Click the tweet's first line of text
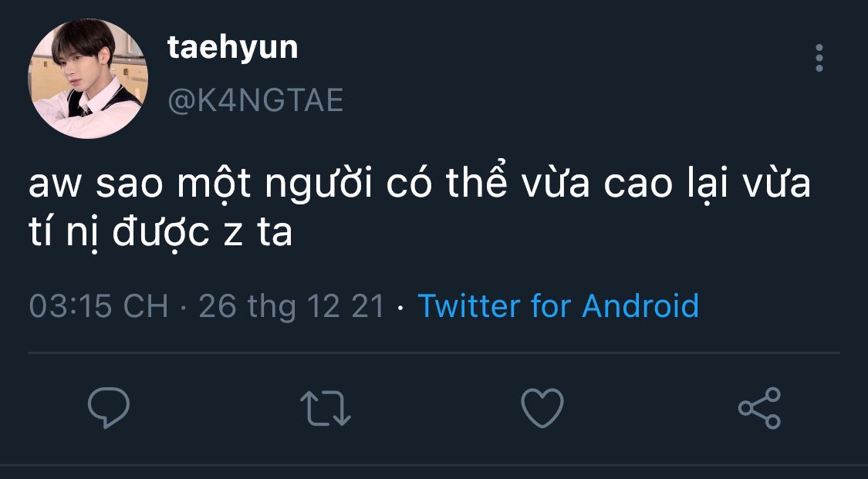868x479 pixels. pos(420,183)
